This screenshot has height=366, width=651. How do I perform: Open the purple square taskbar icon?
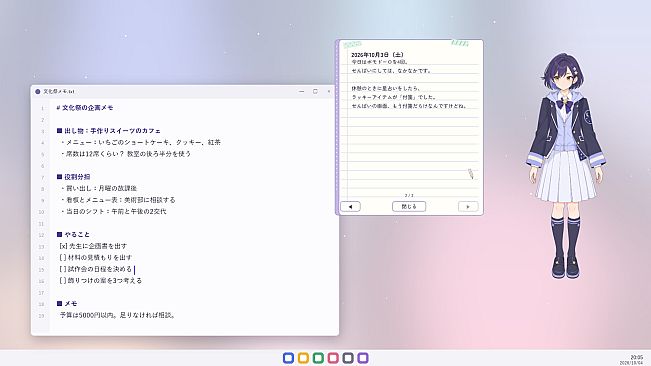tap(363, 358)
